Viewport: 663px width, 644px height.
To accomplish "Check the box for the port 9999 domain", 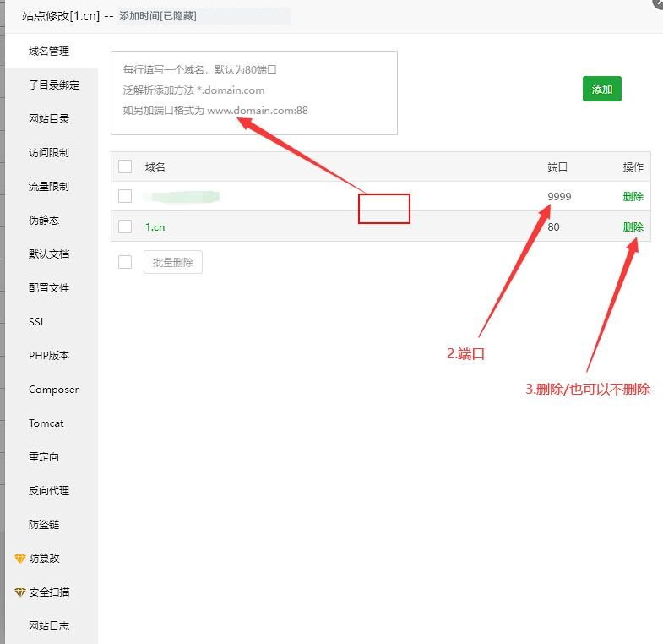I will (x=125, y=196).
